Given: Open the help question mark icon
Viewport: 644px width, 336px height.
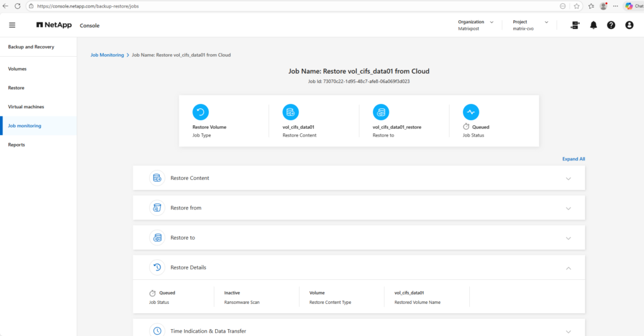Looking at the screenshot, I should 611,25.
